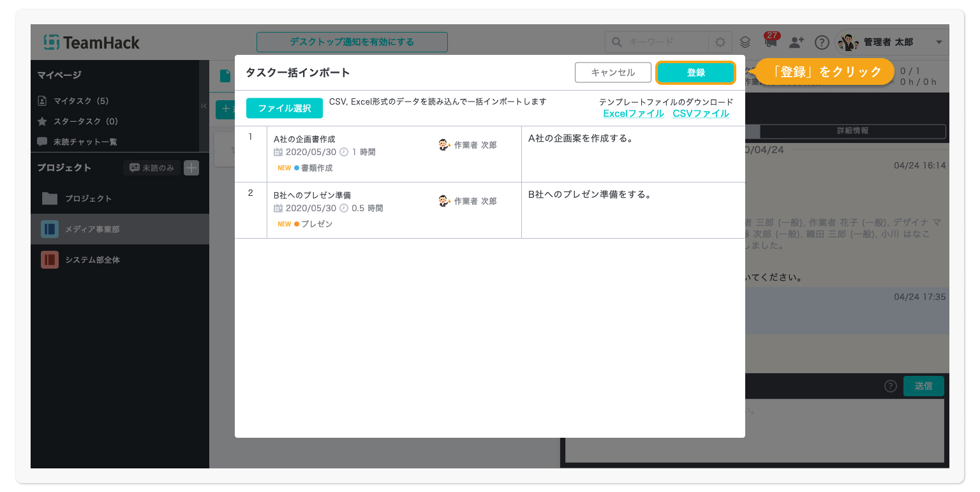Download the CSVファイル template
The height and width of the screenshot is (492, 980).
[x=700, y=114]
